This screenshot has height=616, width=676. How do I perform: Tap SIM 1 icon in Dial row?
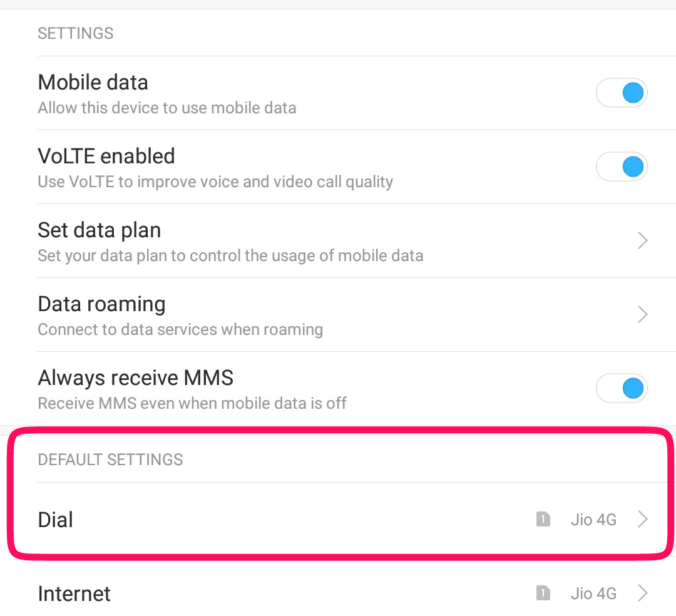click(543, 519)
